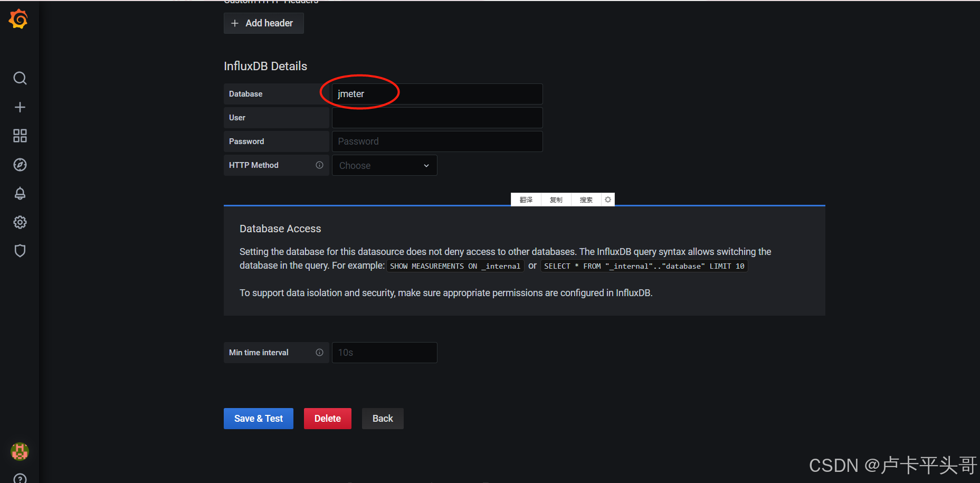The width and height of the screenshot is (980, 483).
Task: Focus the Min time interval input
Action: pos(384,353)
